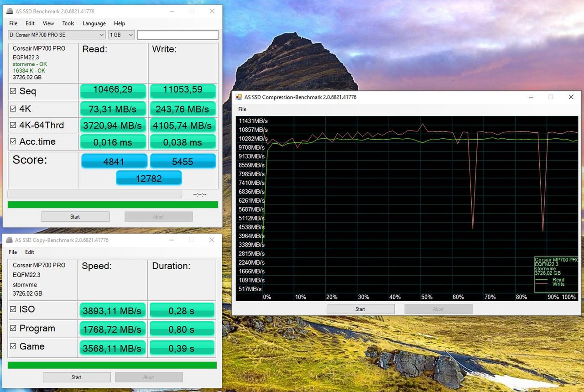Toggle the 4K test checkbox
The height and width of the screenshot is (392, 584).
[x=13, y=109]
